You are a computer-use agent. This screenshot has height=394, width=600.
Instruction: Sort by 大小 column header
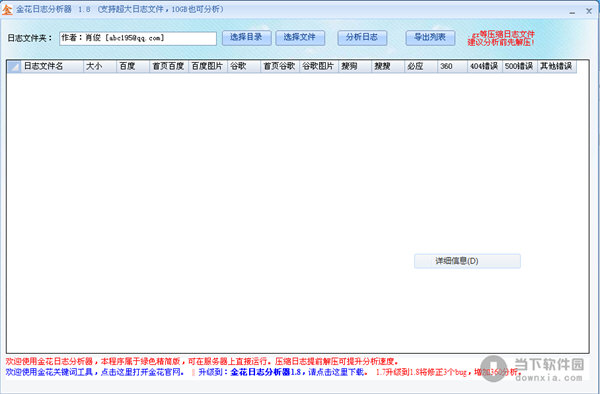(x=100, y=66)
